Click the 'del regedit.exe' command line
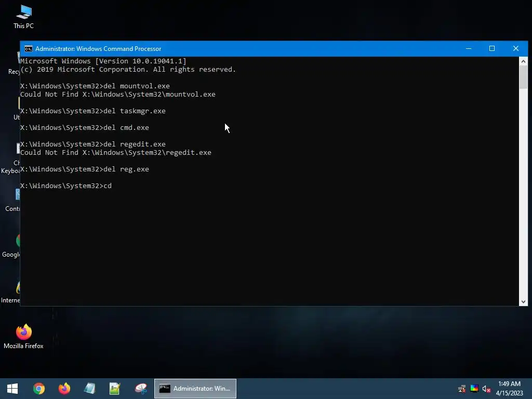The width and height of the screenshot is (532, 399). (93, 144)
